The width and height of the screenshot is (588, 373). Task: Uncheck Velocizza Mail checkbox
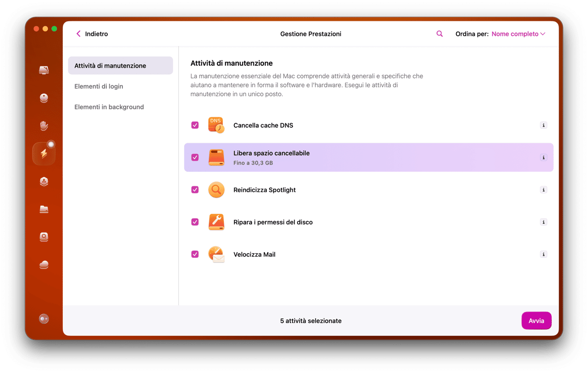pos(195,254)
